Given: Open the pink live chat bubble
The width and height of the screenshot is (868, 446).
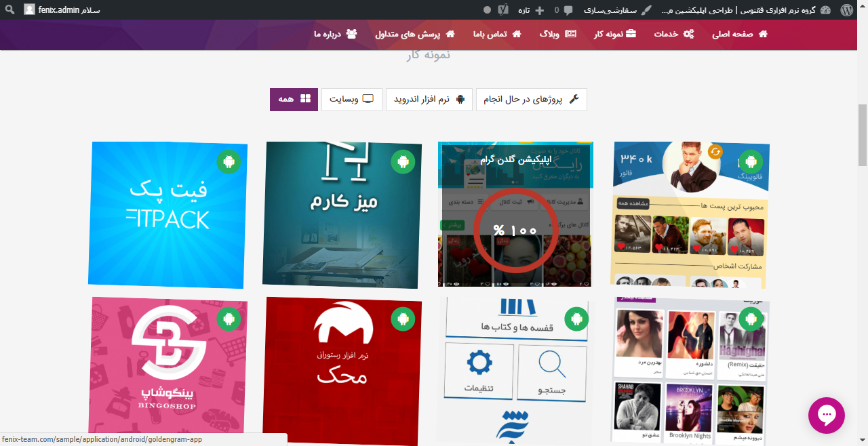Looking at the screenshot, I should pyautogui.click(x=827, y=415).
